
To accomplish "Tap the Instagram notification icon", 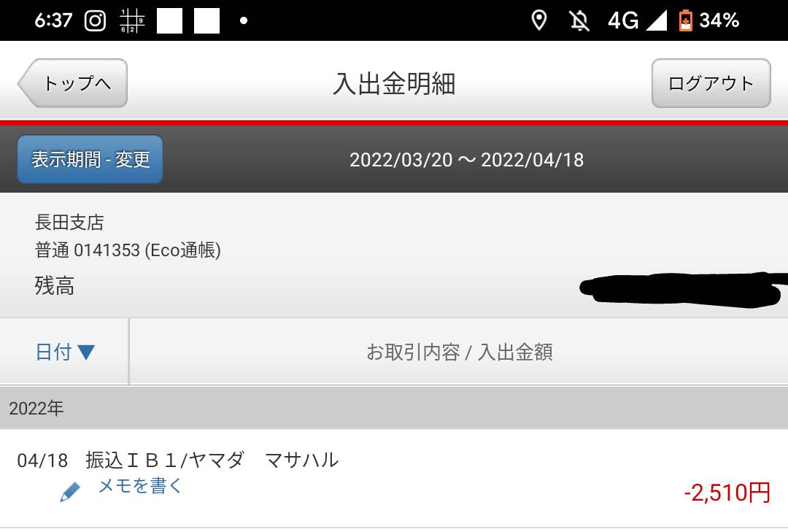I will 95,20.
